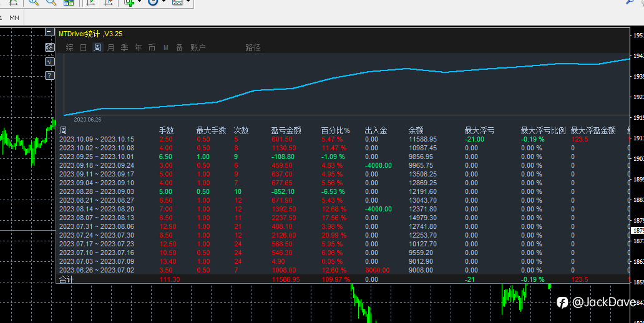The height and width of the screenshot is (323, 644).
Task: Click the tile windows toolbar icon
Action: (69, 2)
